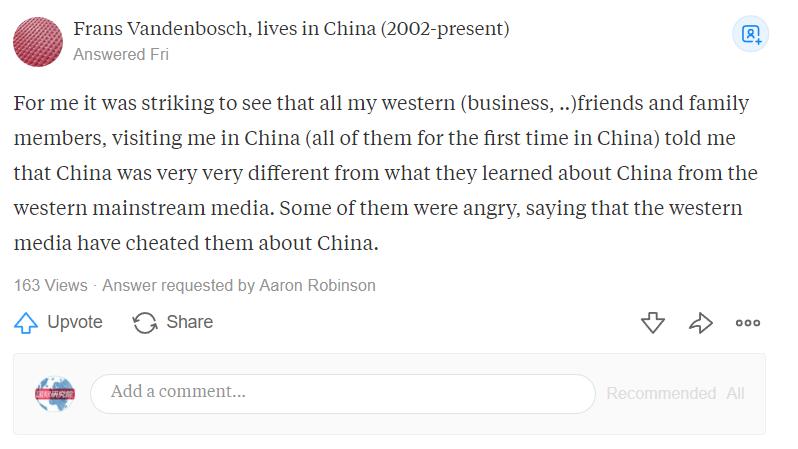This screenshot has height=449, width=798.
Task: Click the commenter avatar beside comment box
Action: [x=54, y=394]
